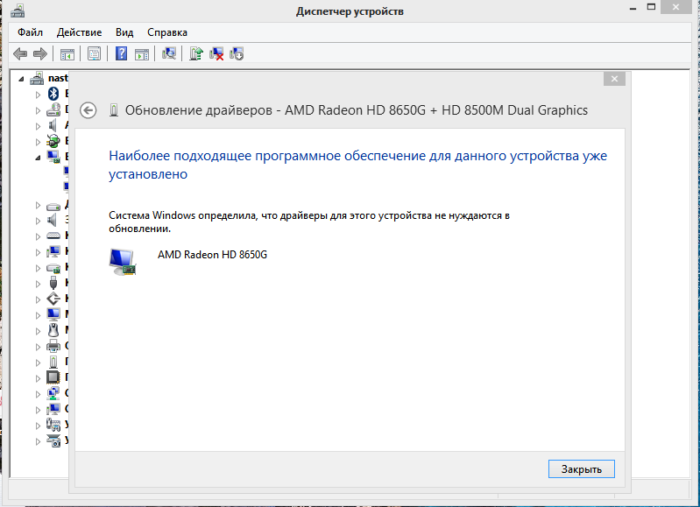Open the Справка menu

click(167, 32)
